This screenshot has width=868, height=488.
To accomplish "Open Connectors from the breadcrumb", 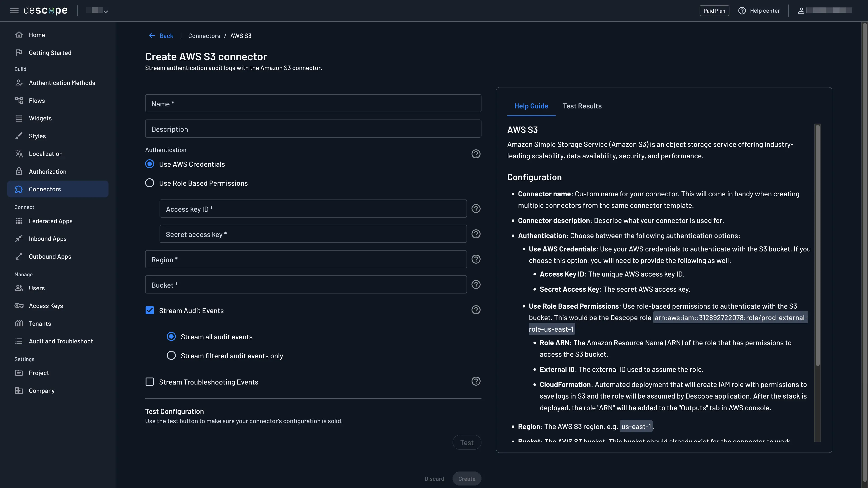I will [x=204, y=36].
